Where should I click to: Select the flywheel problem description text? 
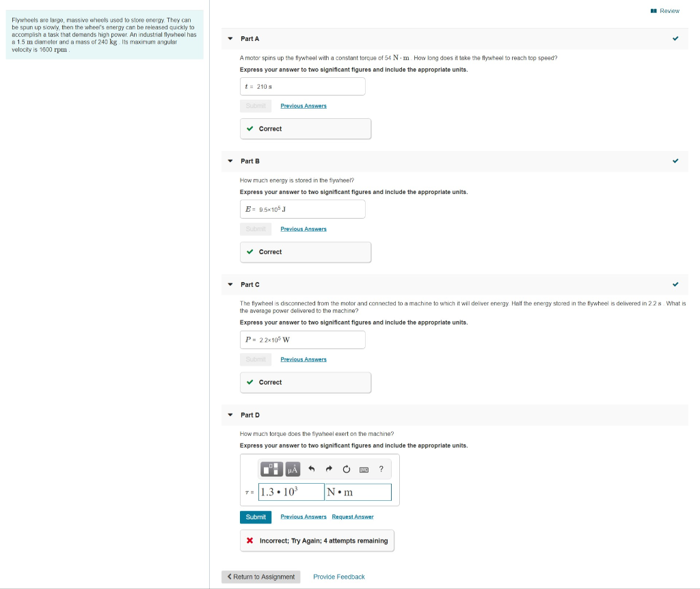(105, 35)
